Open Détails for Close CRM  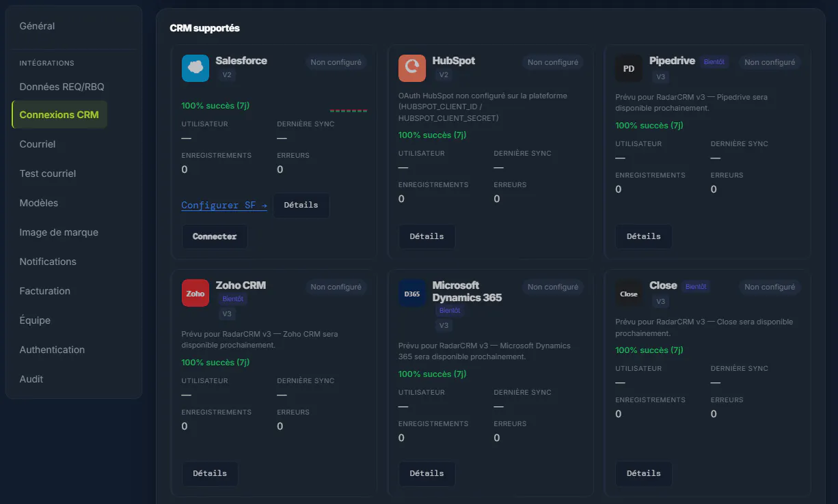pyautogui.click(x=644, y=473)
